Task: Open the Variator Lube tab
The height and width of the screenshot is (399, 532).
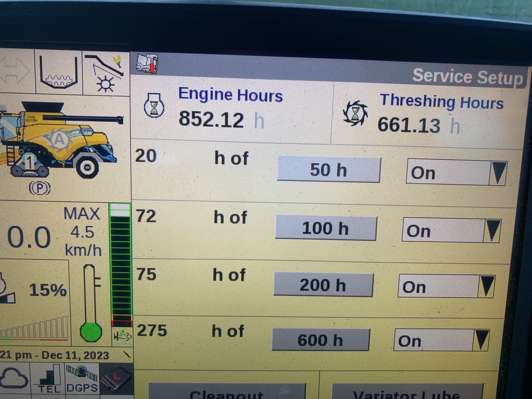Action: click(406, 392)
